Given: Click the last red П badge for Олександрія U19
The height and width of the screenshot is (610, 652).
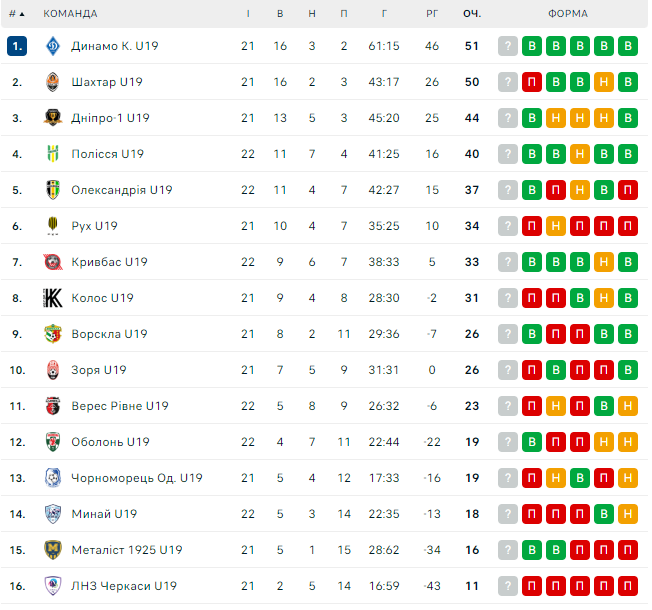Looking at the screenshot, I should click(x=628, y=190).
